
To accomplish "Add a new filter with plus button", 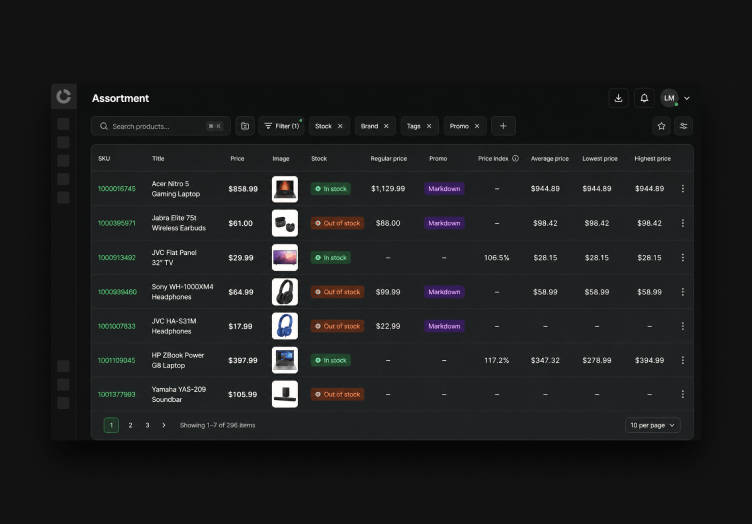I will click(503, 126).
